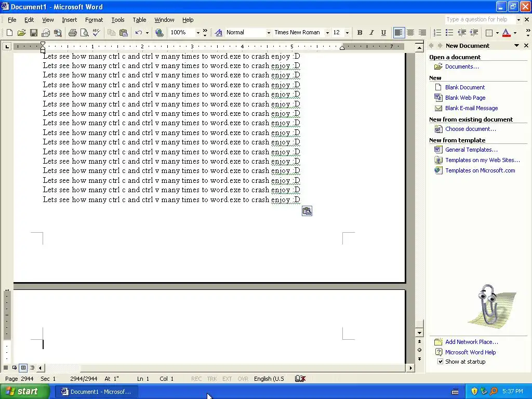Open the Insert menu
532x399 pixels.
pyautogui.click(x=69, y=20)
